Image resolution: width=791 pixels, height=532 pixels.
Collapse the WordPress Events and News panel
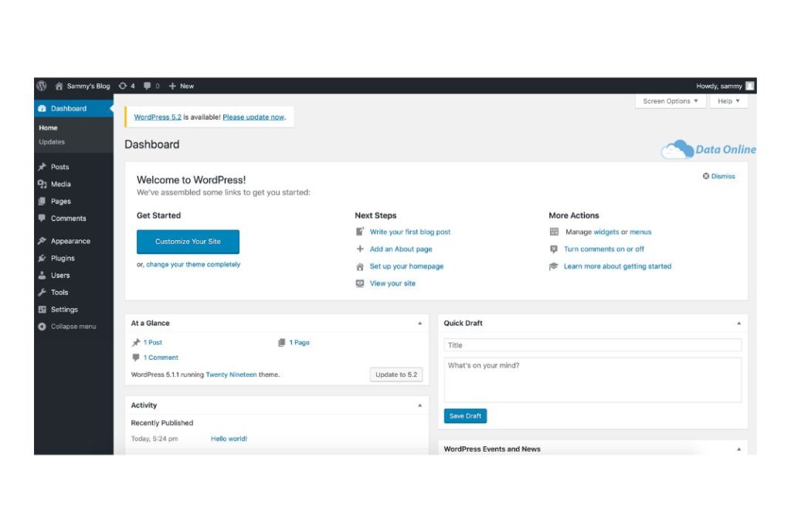(738, 449)
